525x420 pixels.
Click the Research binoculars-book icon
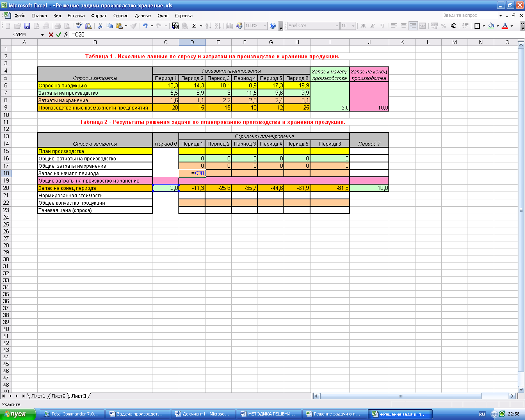[89, 26]
